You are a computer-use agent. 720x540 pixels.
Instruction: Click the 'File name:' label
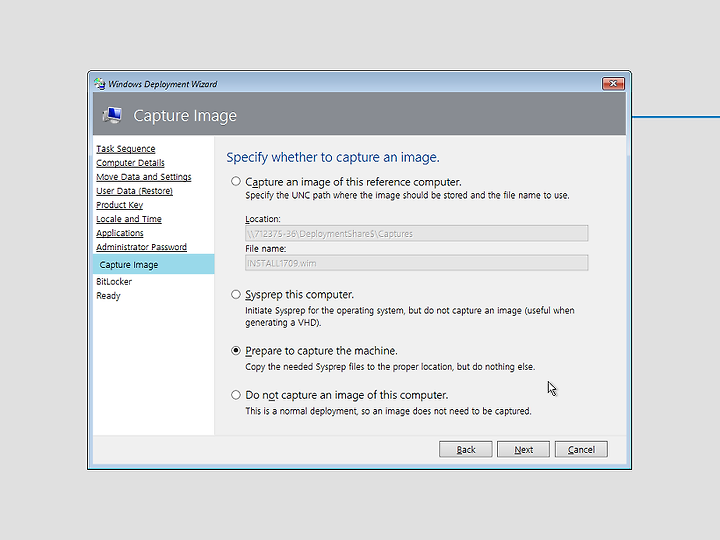coord(265,248)
